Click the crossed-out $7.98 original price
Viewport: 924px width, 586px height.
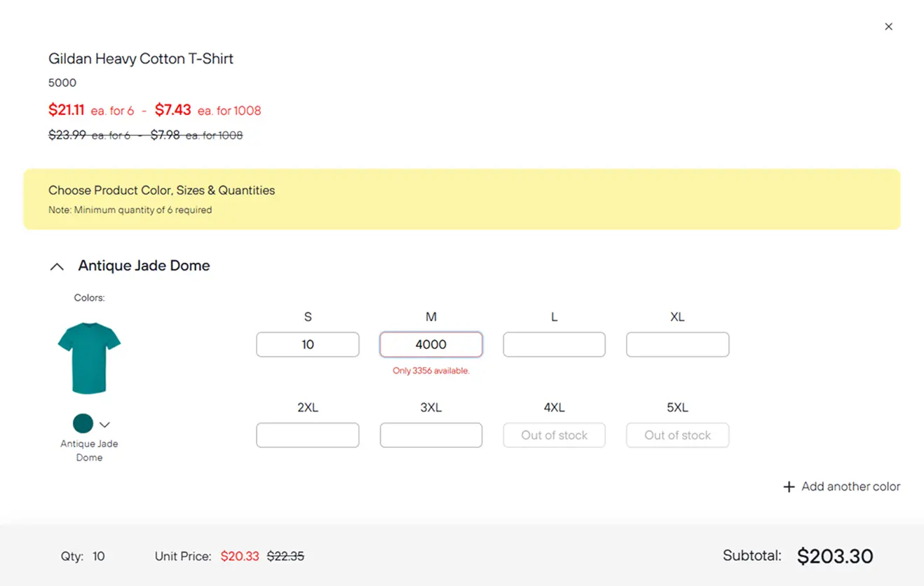165,135
